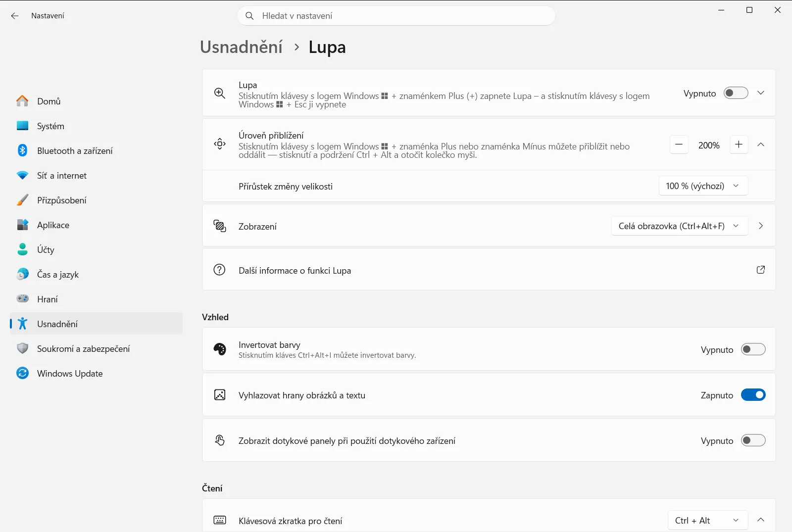The height and width of the screenshot is (532, 792).
Task: Disable Vyhlazovat hrany obrázků a textu
Action: [x=753, y=395]
